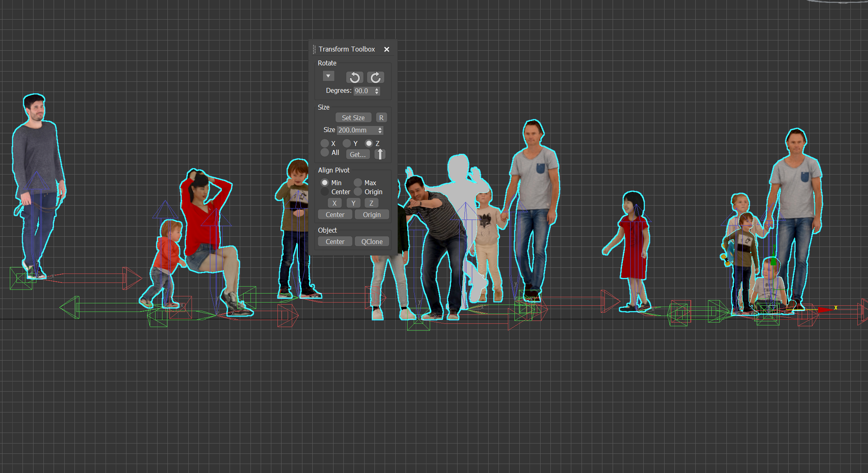The image size is (868, 473).
Task: Rotate selection clockwise in Transform Toolbox
Action: (x=375, y=77)
